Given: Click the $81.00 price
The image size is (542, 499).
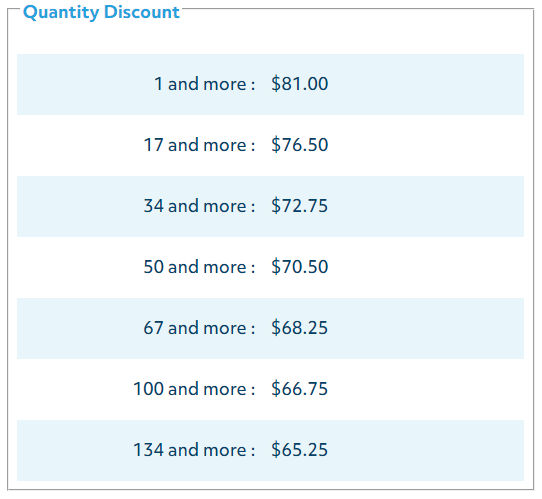Looking at the screenshot, I should coord(300,84).
